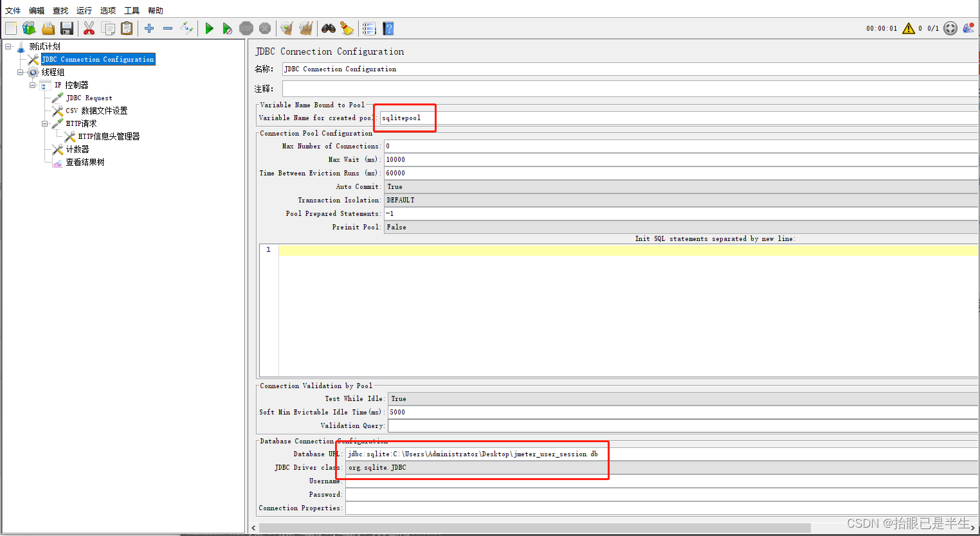Viewport: 980px width, 536px height.
Task: Click the Shutdown X icon
Action: 265,28
